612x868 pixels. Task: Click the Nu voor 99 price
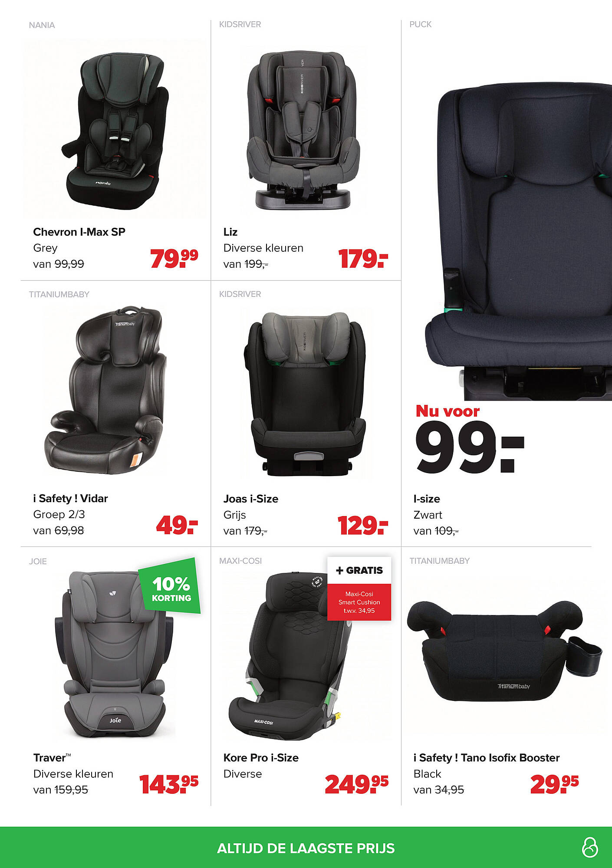click(x=470, y=439)
